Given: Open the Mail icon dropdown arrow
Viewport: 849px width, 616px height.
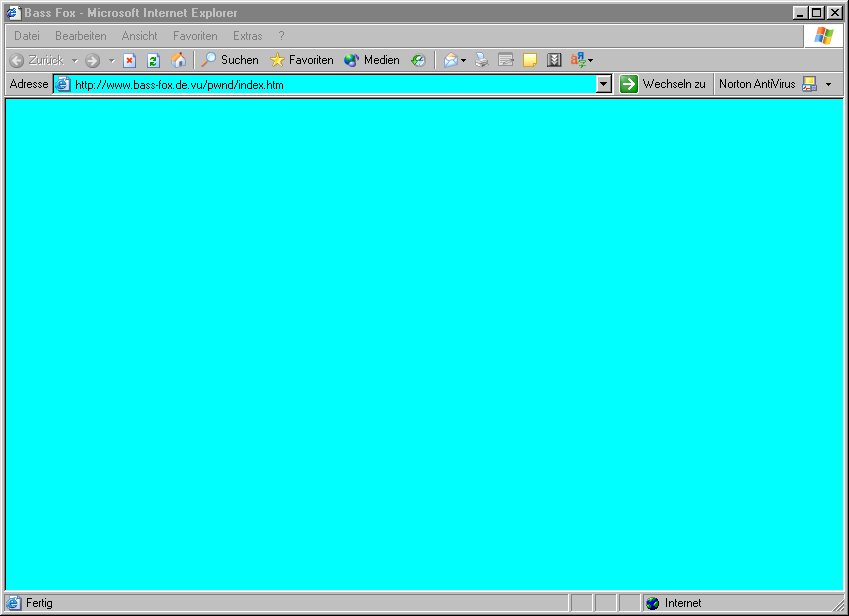Looking at the screenshot, I should tap(463, 61).
